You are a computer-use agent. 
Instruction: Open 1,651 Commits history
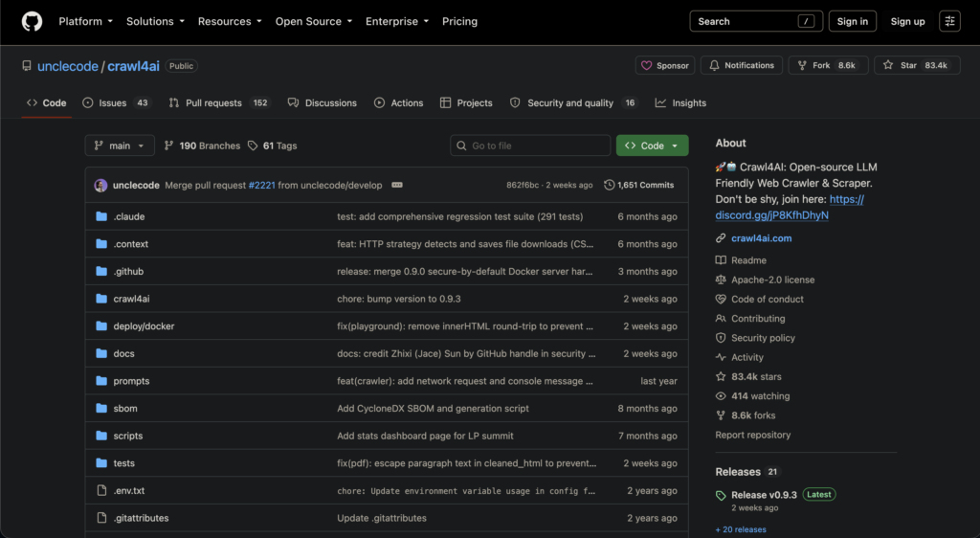pyautogui.click(x=638, y=185)
